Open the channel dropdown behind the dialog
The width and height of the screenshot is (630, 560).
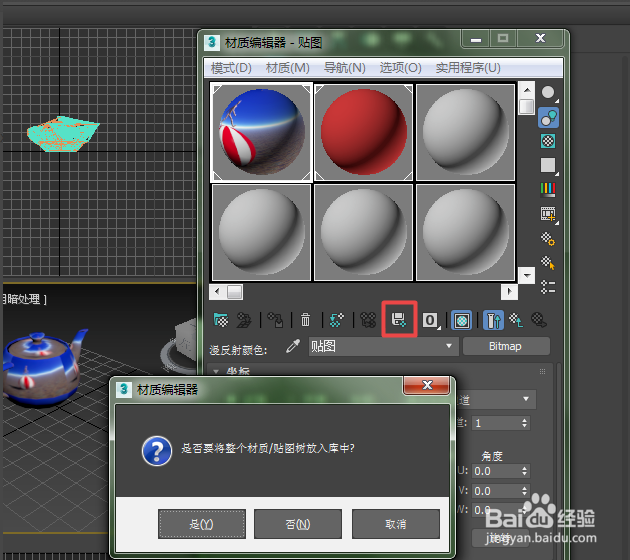coord(496,399)
